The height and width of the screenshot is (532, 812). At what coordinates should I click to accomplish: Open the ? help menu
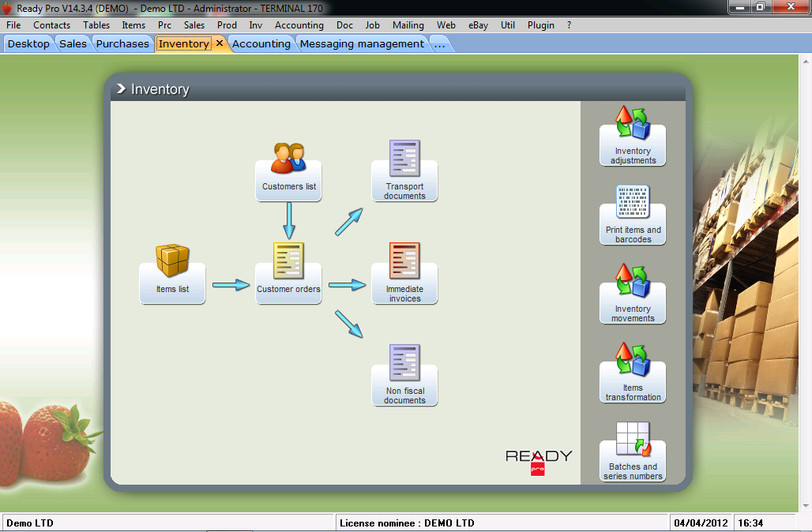[570, 24]
